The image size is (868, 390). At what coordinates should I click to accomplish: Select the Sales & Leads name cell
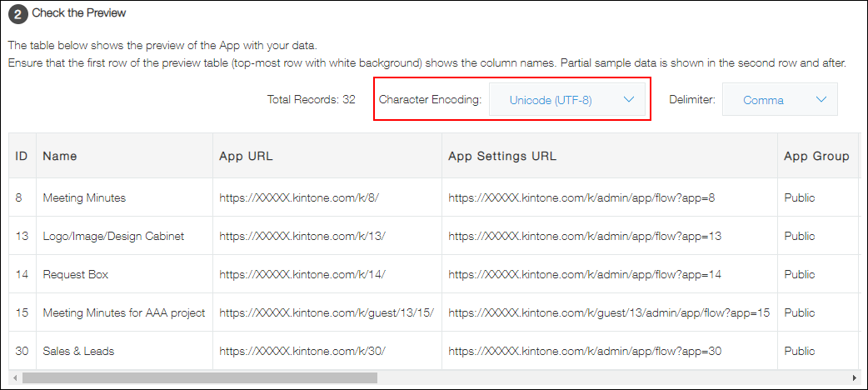(78, 351)
